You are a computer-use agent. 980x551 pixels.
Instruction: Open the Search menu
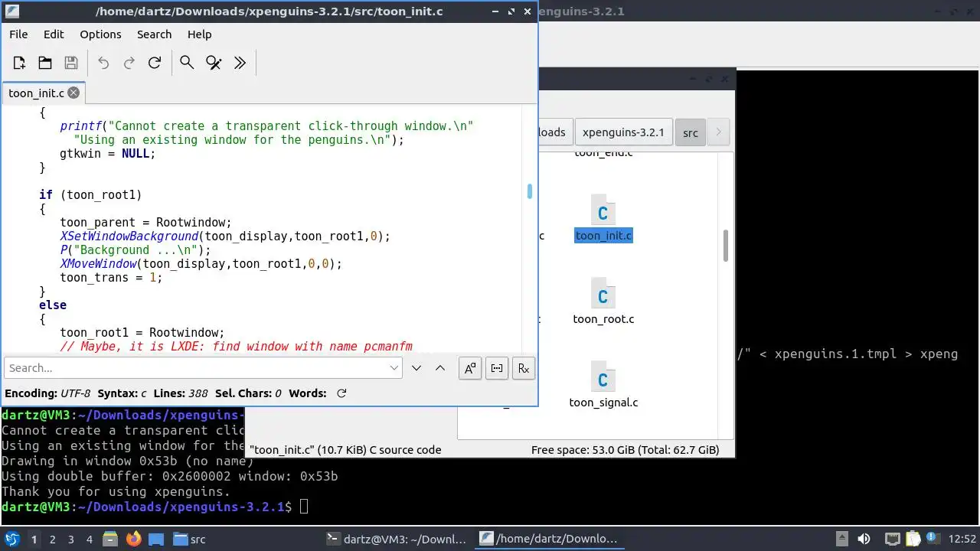click(154, 34)
